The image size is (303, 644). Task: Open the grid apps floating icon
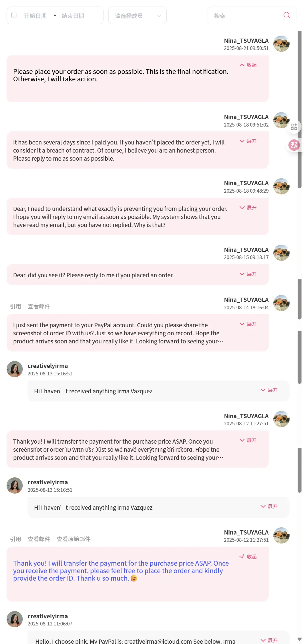tap(294, 127)
